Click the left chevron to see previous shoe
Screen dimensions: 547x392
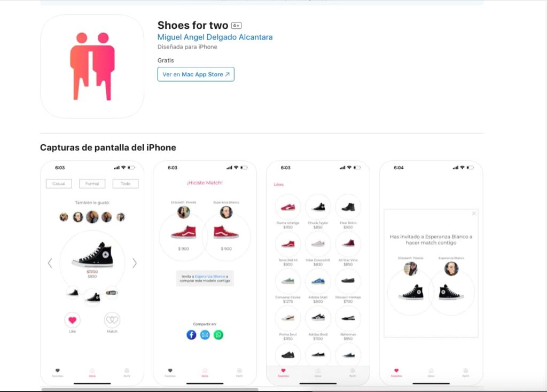[50, 263]
